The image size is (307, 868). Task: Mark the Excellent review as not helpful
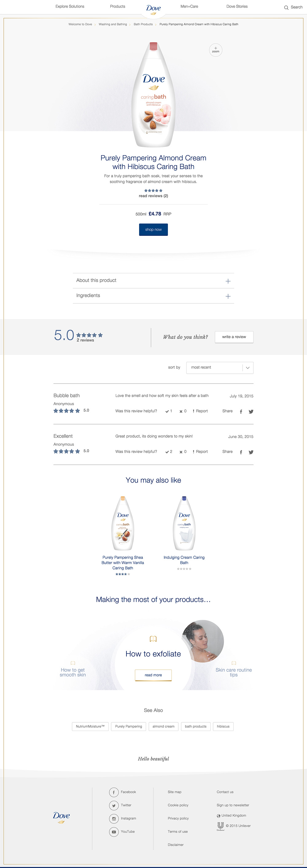pyautogui.click(x=183, y=452)
